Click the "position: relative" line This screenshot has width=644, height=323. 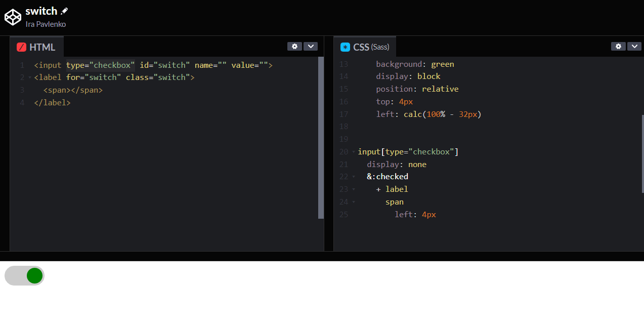[x=417, y=89]
